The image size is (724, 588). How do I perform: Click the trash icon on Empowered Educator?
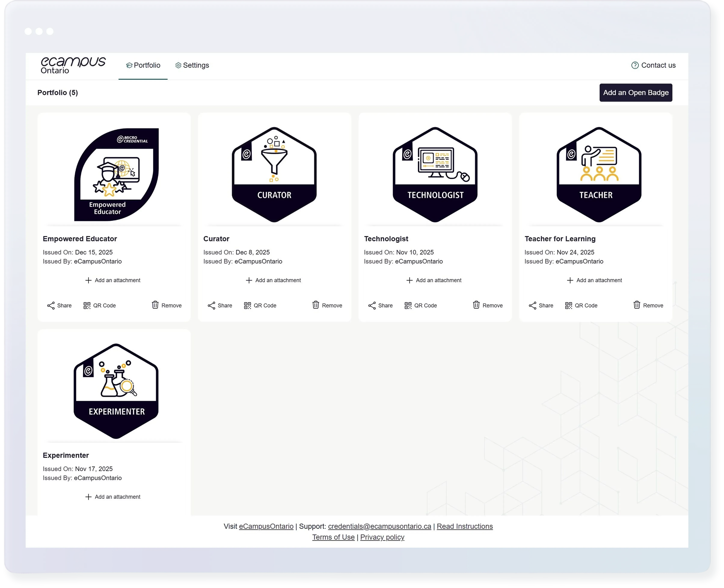coord(155,305)
